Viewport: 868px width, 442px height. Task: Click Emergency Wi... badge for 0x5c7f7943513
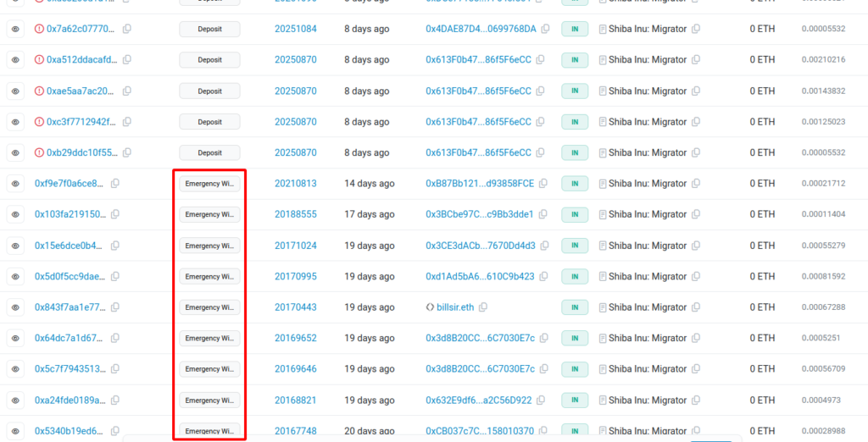click(210, 369)
